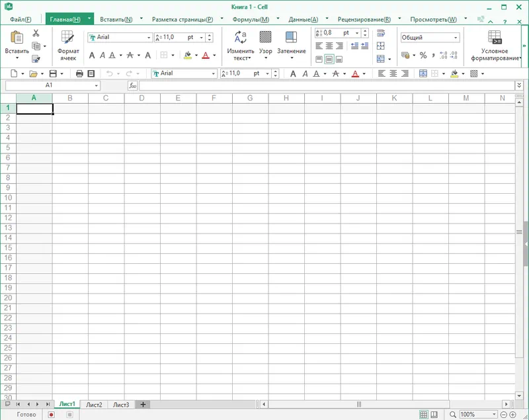Click the red font color swatch in ribbon
This screenshot has height=420, width=529.
click(x=206, y=56)
